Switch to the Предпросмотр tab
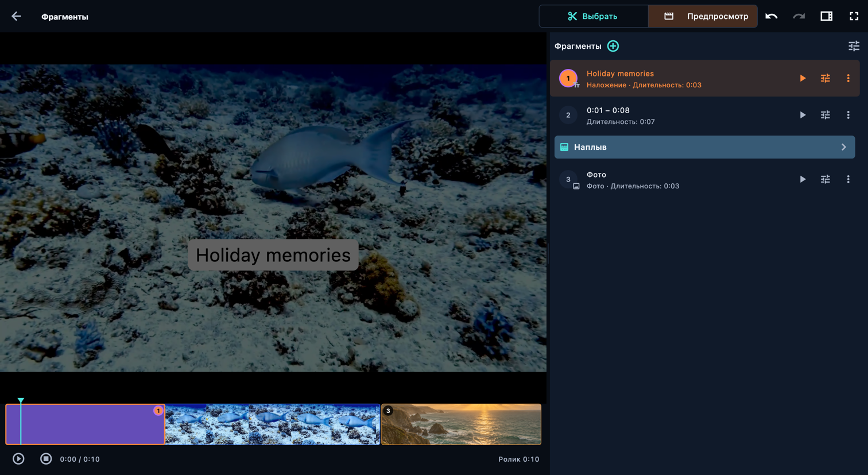Image resolution: width=868 pixels, height=475 pixels. (703, 16)
